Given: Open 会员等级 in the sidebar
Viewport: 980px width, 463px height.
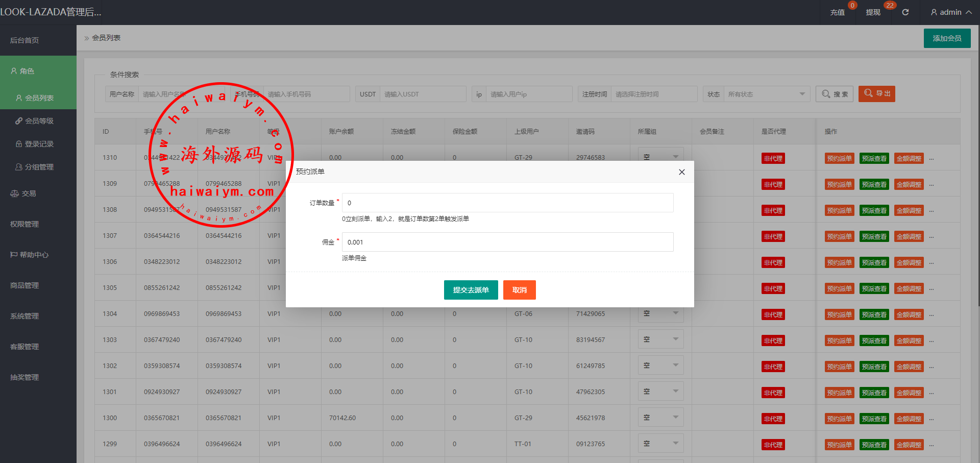Looking at the screenshot, I should (39, 121).
